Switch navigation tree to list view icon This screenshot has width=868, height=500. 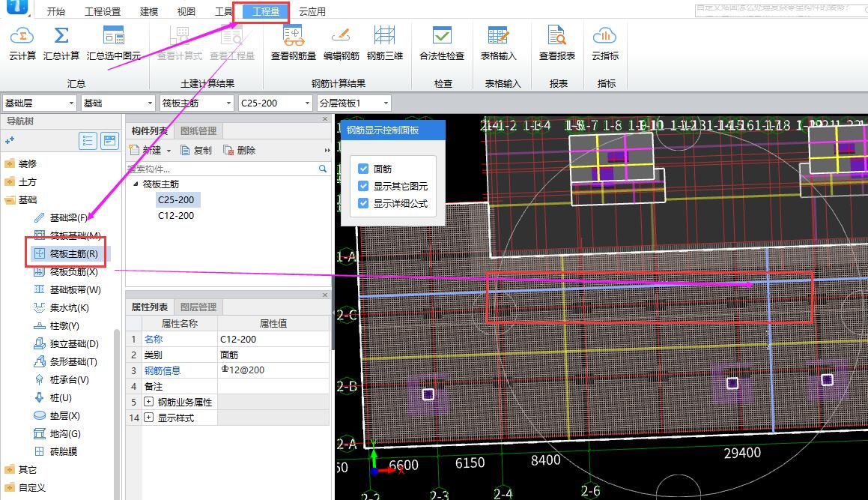coord(88,141)
